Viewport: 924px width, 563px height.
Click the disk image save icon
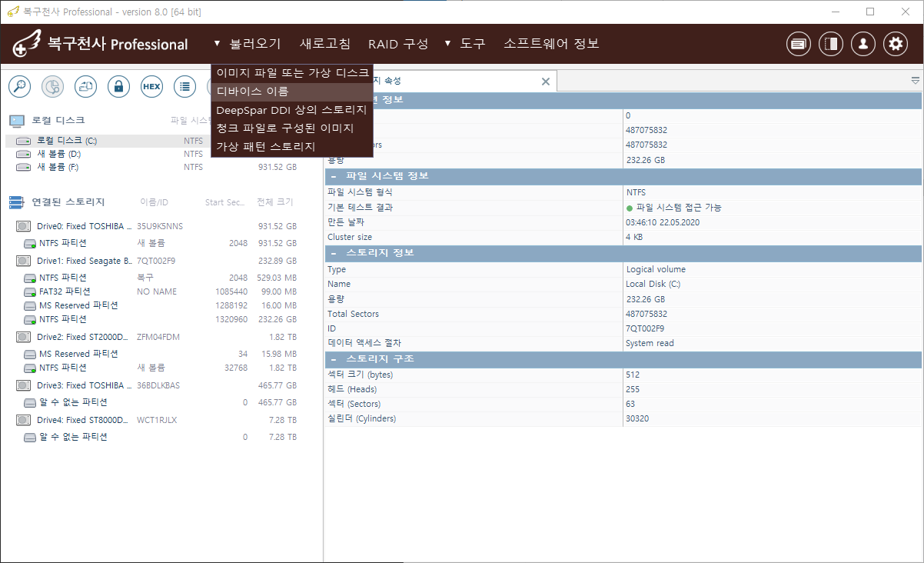(x=85, y=86)
